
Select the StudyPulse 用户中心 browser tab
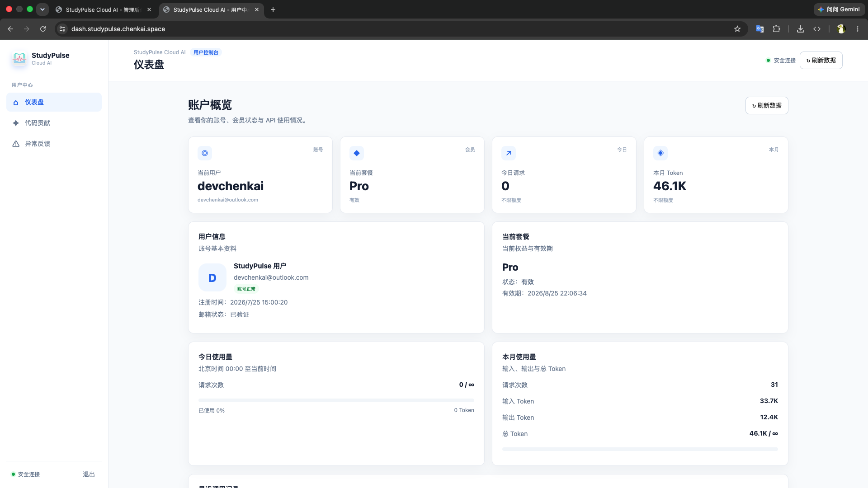tap(211, 9)
